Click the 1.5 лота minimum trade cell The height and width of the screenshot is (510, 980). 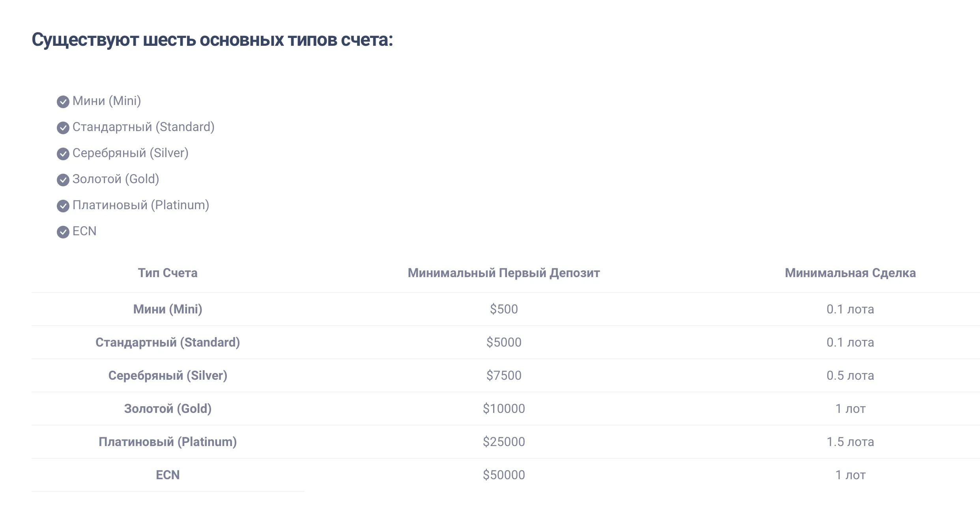pyautogui.click(x=850, y=442)
